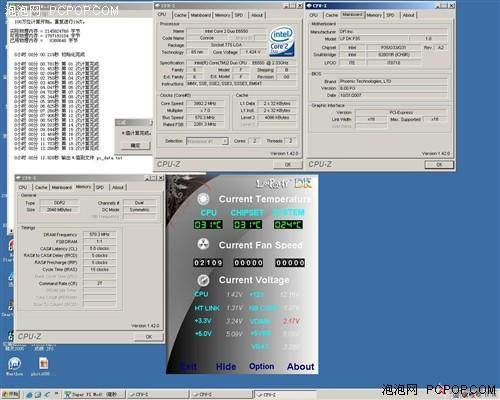The width and height of the screenshot is (500, 400).
Task: Click the Rated FSB value field
Action: [x=205, y=124]
